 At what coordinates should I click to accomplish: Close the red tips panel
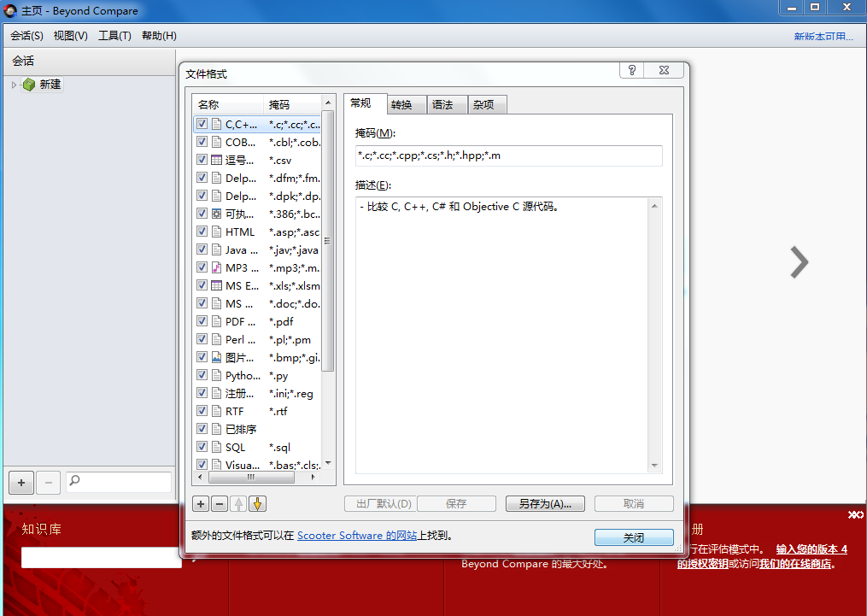(855, 515)
